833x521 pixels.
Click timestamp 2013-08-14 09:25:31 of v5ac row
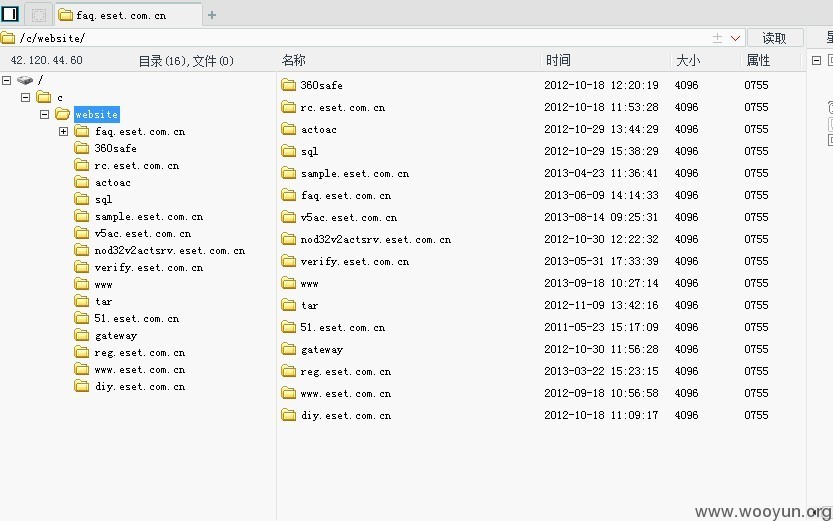[x=601, y=217]
